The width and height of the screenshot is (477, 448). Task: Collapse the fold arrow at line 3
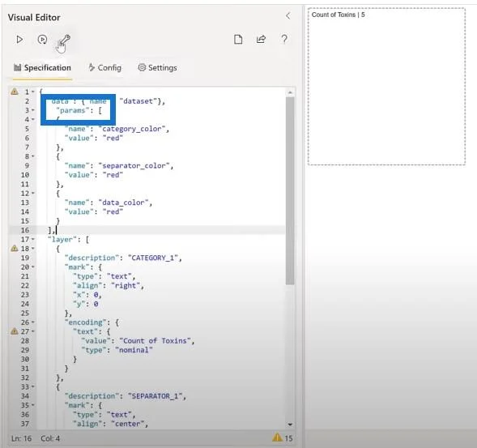(x=33, y=110)
